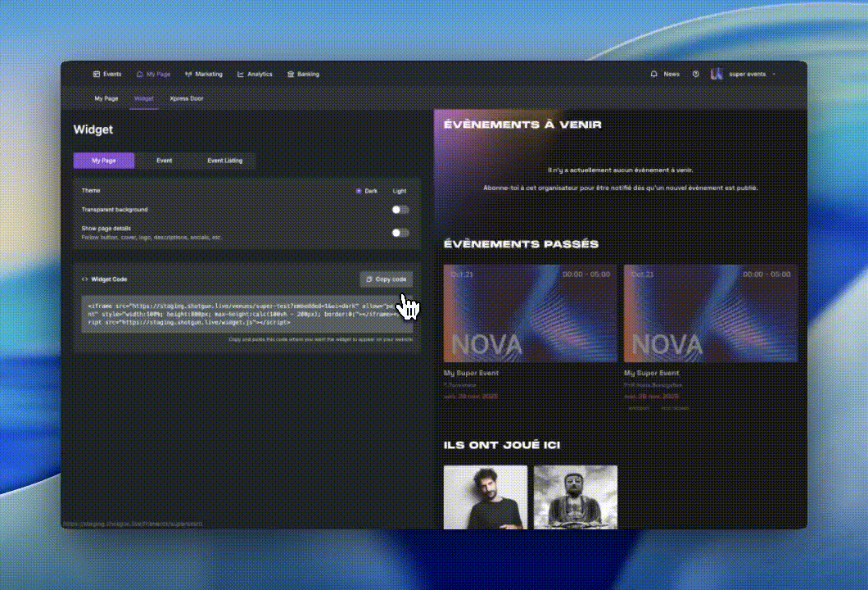Click the super events account avatar

click(x=717, y=75)
